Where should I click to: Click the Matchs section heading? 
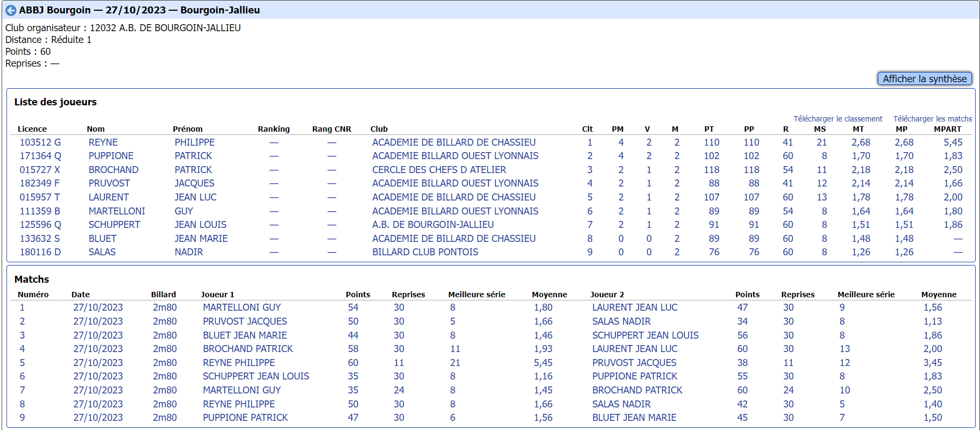(x=32, y=279)
